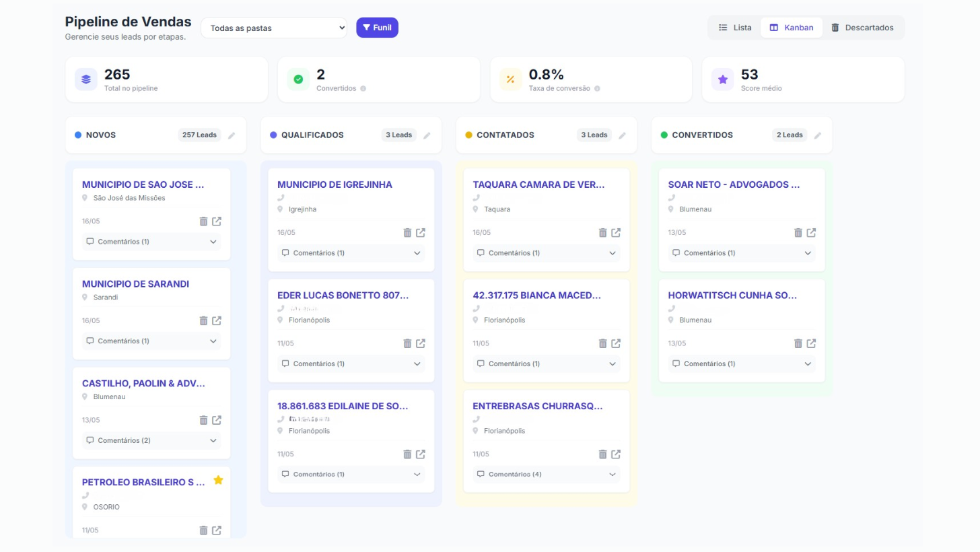Expand comments on MUNICIPIO DE SAO JOSE
This screenshot has height=552, width=980.
pos(151,242)
